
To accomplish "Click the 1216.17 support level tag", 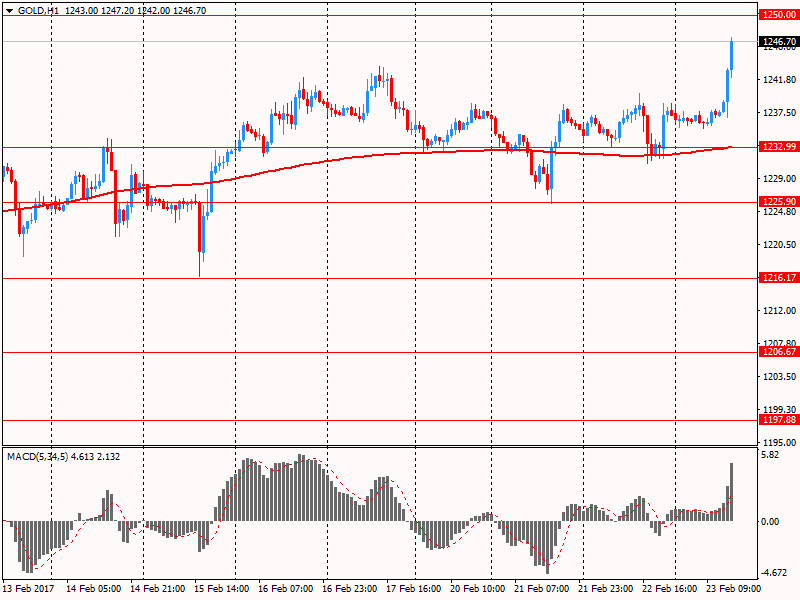I will tap(778, 278).
